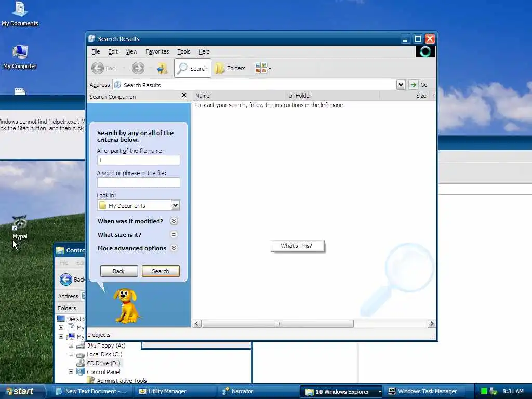Open the Help menu

tap(204, 51)
